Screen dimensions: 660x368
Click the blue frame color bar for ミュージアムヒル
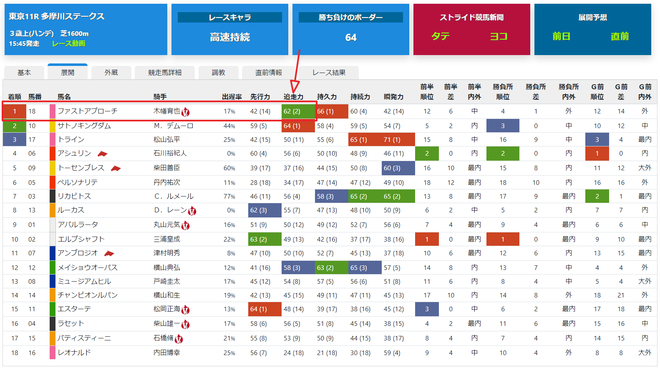click(53, 281)
